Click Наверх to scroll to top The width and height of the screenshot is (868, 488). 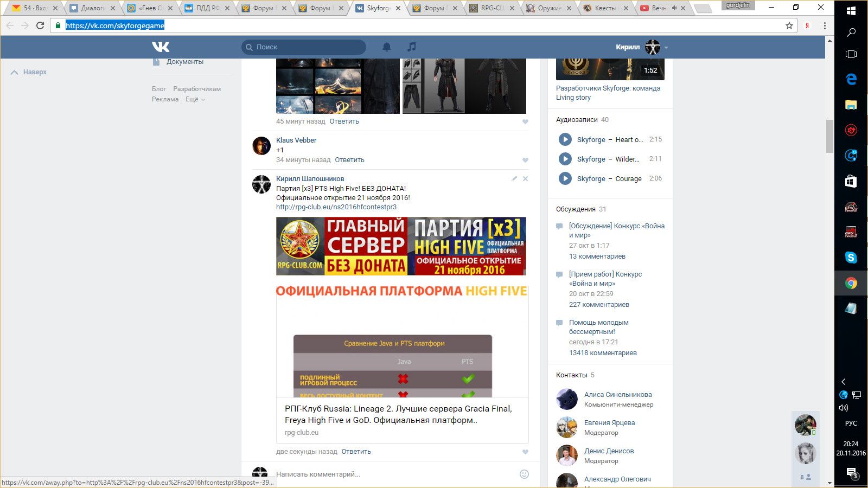[29, 72]
